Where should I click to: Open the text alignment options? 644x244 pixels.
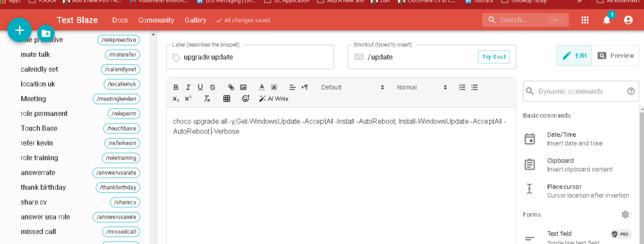click(x=293, y=87)
